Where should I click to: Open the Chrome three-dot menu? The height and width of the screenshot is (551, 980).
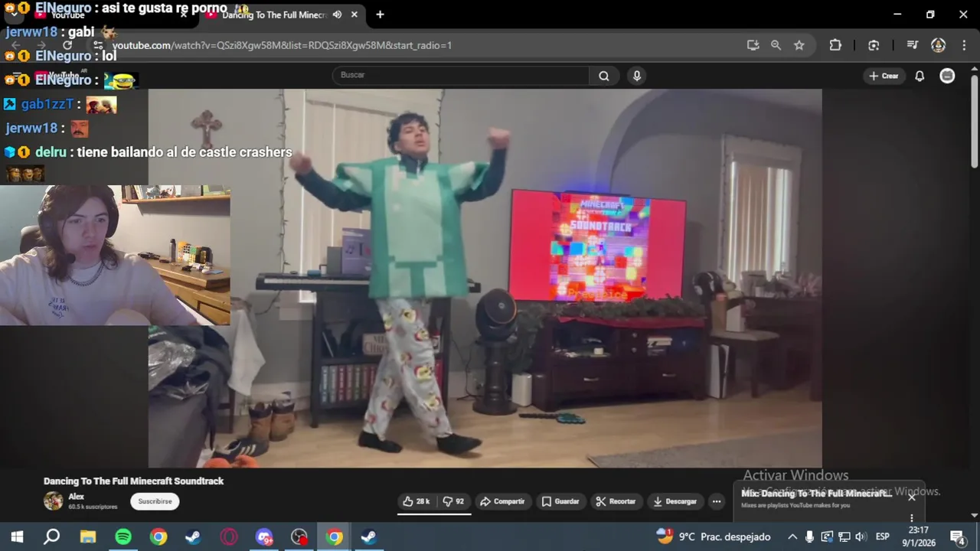click(963, 45)
